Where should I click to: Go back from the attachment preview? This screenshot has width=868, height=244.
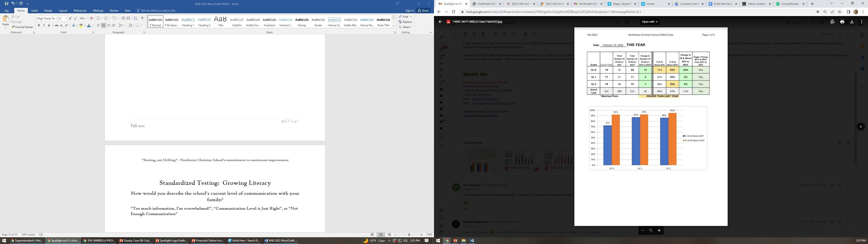[440, 22]
